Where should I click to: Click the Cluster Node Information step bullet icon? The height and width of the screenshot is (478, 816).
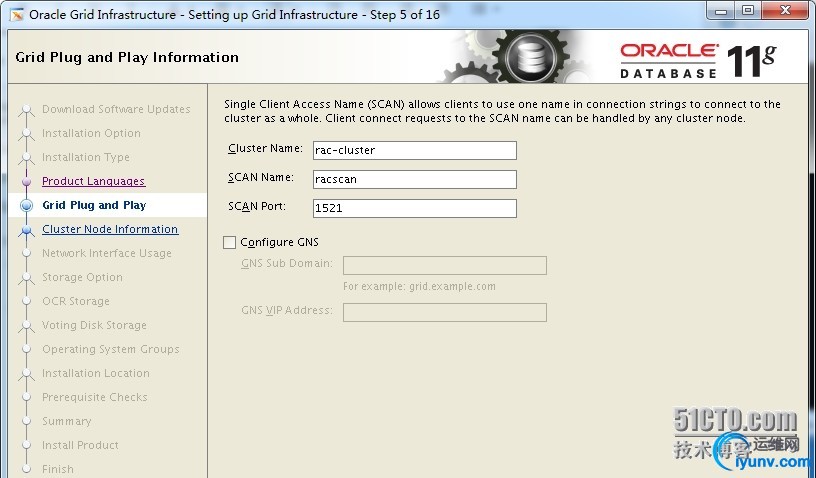click(x=27, y=229)
